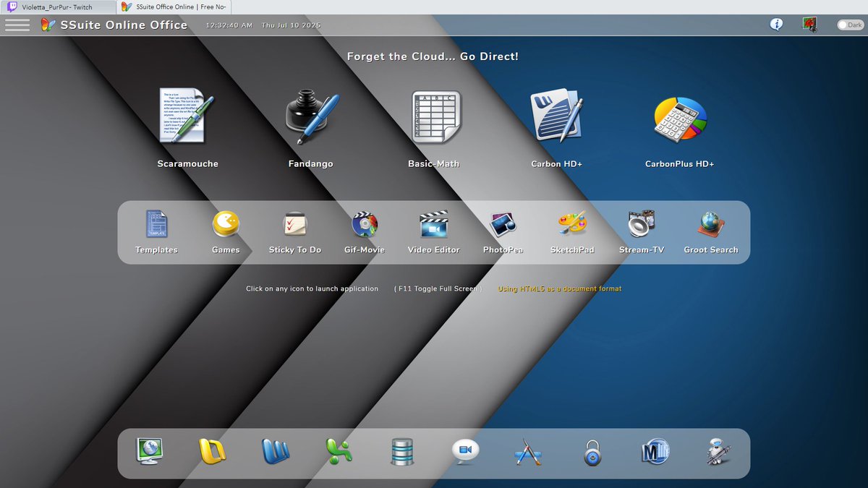Open the Groot Search app

click(711, 224)
